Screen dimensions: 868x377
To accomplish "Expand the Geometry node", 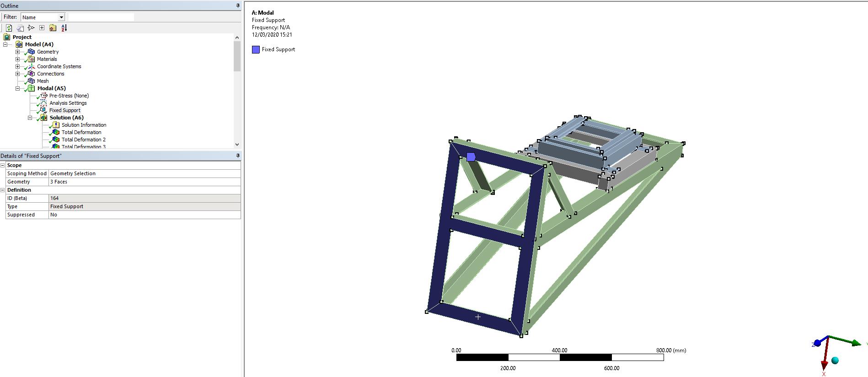I will 18,52.
